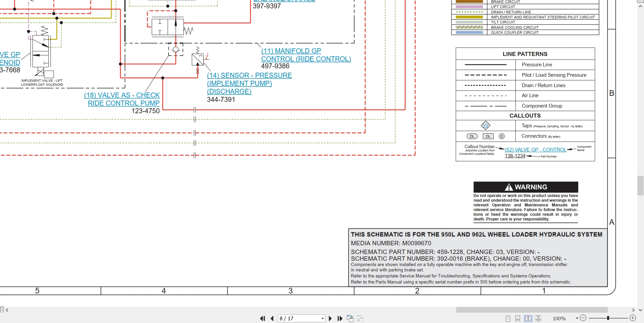Zoom in with the plus button
Viewport: 644px width, 323px height.
point(633,318)
